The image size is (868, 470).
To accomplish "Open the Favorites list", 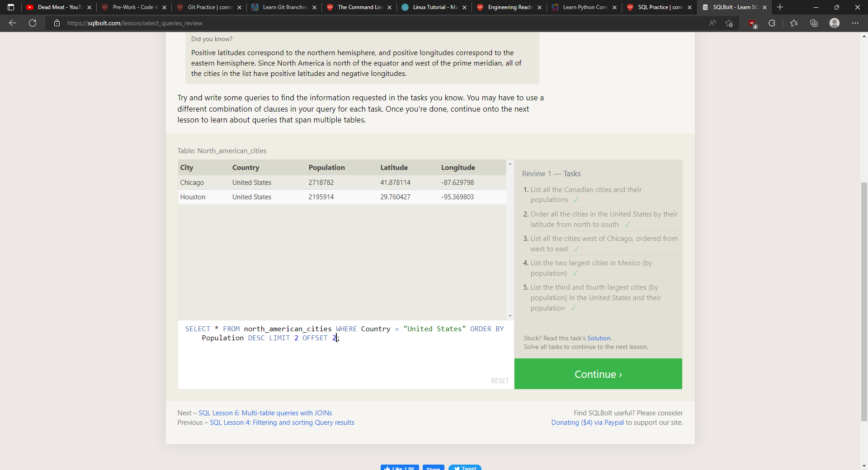I will (794, 23).
